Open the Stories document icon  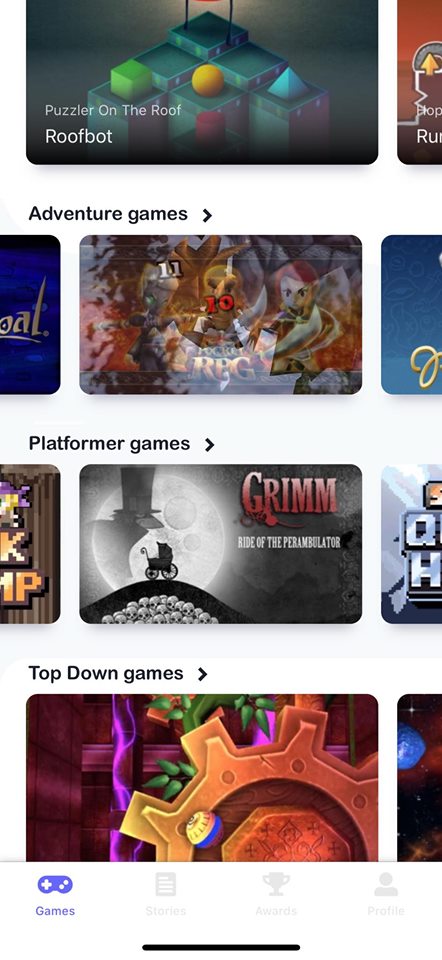click(x=166, y=884)
